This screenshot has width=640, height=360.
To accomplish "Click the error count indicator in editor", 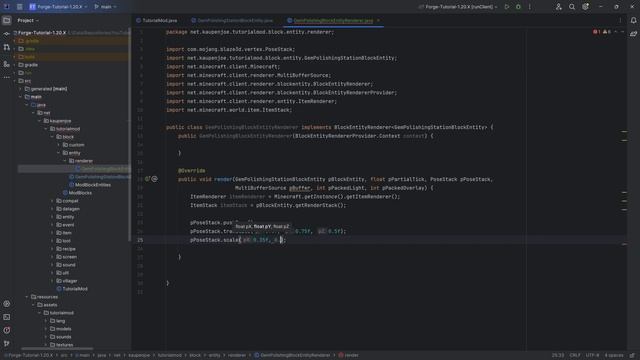I will pyautogui.click(x=597, y=32).
